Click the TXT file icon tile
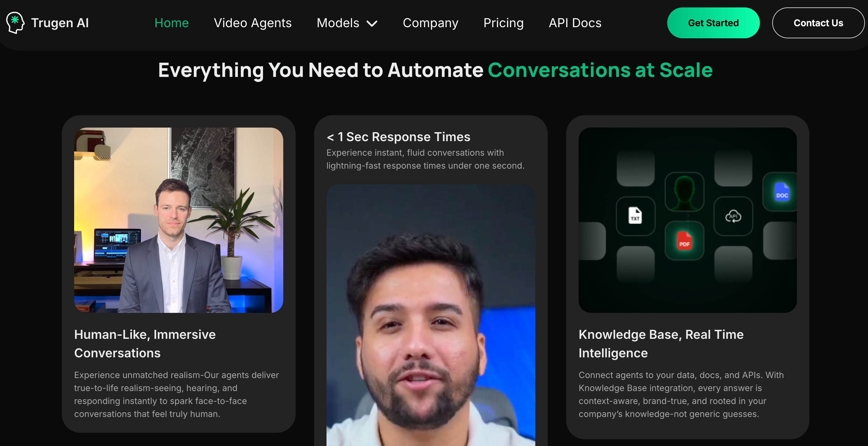Screen dimensions: 868x446 [635, 216]
